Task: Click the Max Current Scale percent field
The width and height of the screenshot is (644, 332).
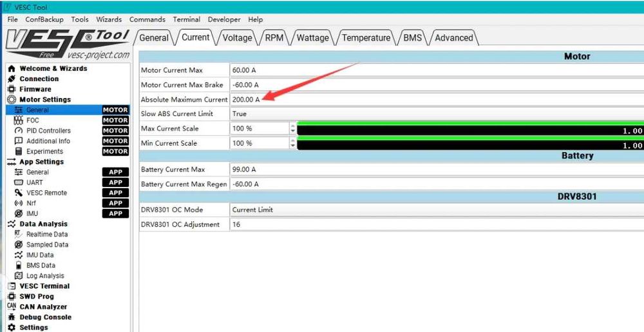Action: 260,128
